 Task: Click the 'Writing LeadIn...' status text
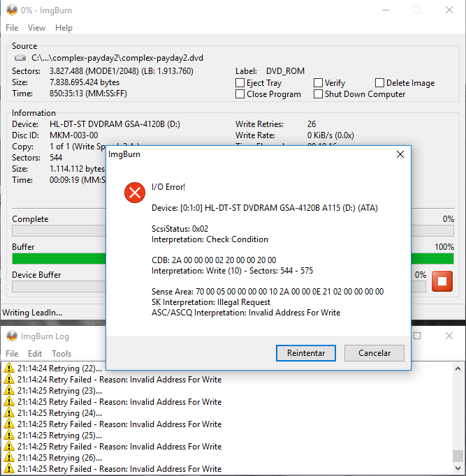(32, 313)
